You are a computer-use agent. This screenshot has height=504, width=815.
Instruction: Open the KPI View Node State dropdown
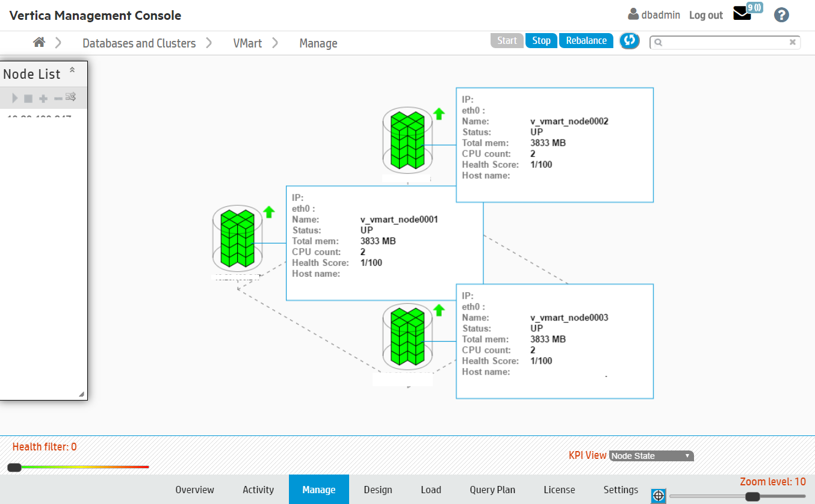coord(651,456)
